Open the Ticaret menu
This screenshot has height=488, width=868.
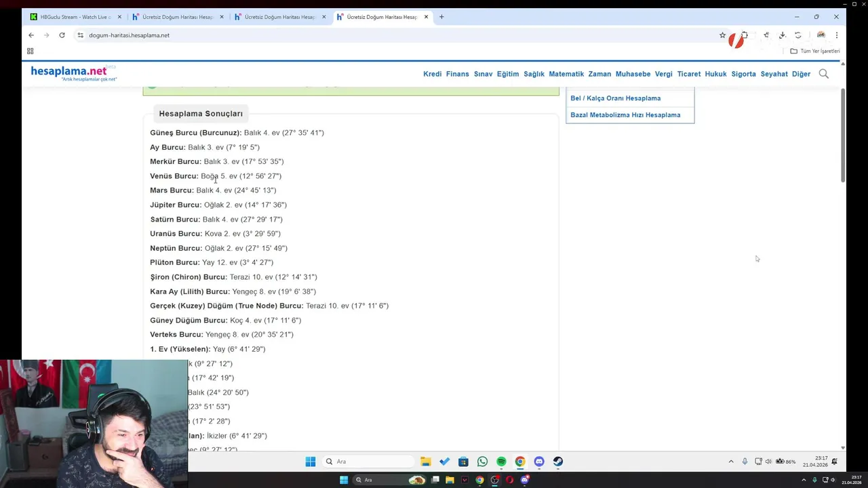(688, 74)
